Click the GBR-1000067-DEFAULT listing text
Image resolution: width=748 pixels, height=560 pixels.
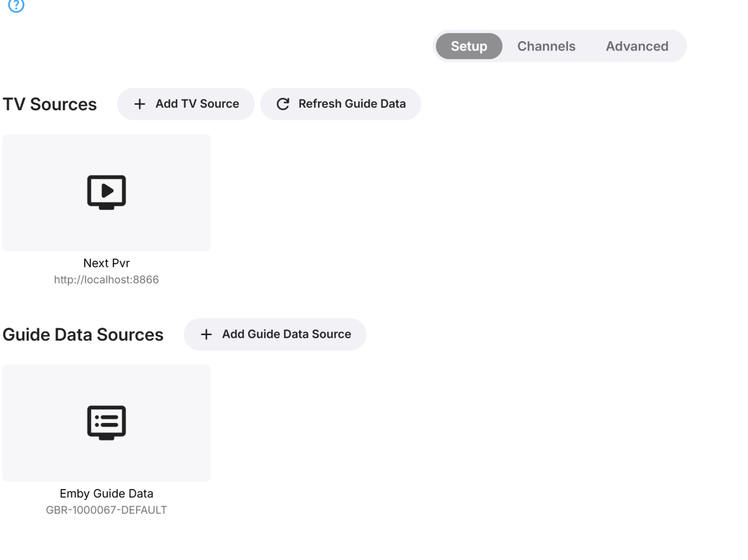click(107, 510)
